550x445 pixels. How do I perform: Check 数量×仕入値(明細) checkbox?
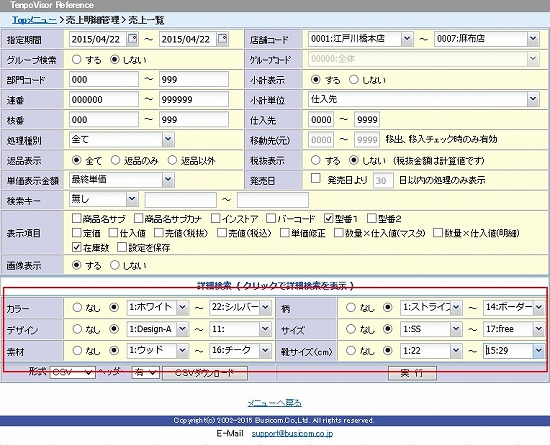[438, 232]
